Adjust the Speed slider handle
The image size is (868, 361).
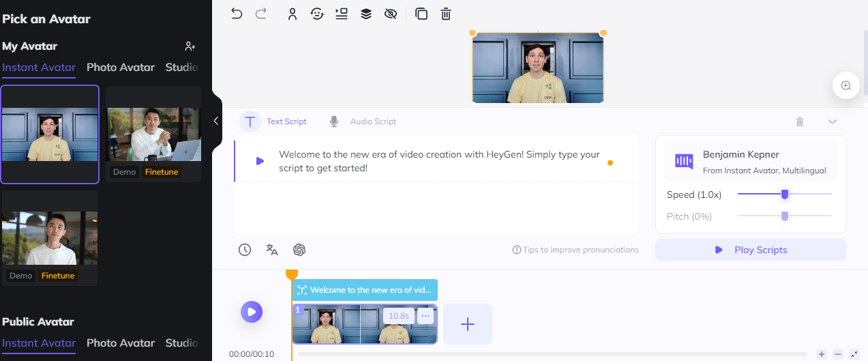pos(785,194)
